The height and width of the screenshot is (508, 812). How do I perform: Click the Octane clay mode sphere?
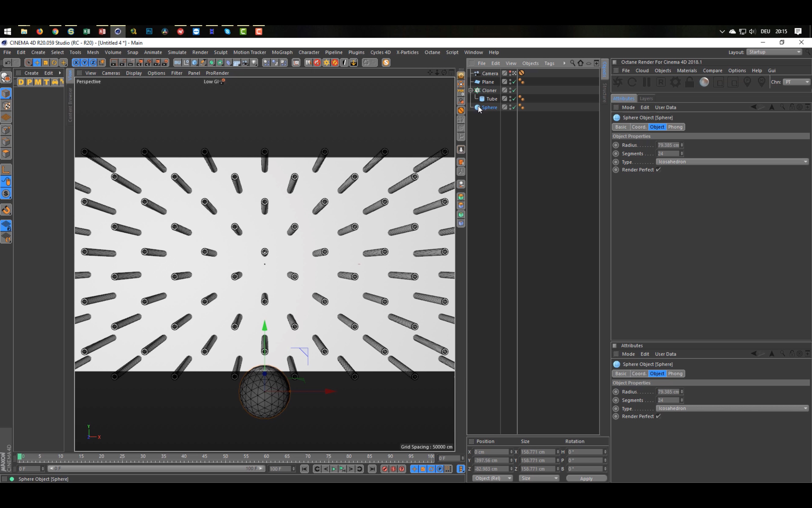point(704,82)
